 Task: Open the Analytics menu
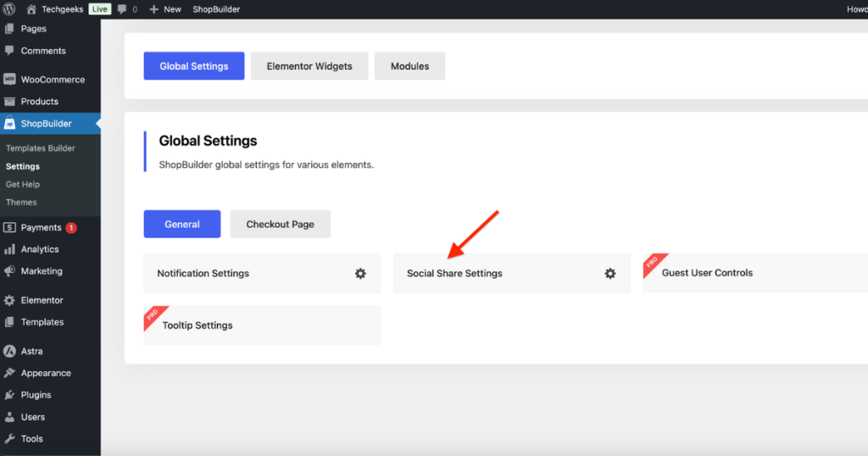click(50, 249)
